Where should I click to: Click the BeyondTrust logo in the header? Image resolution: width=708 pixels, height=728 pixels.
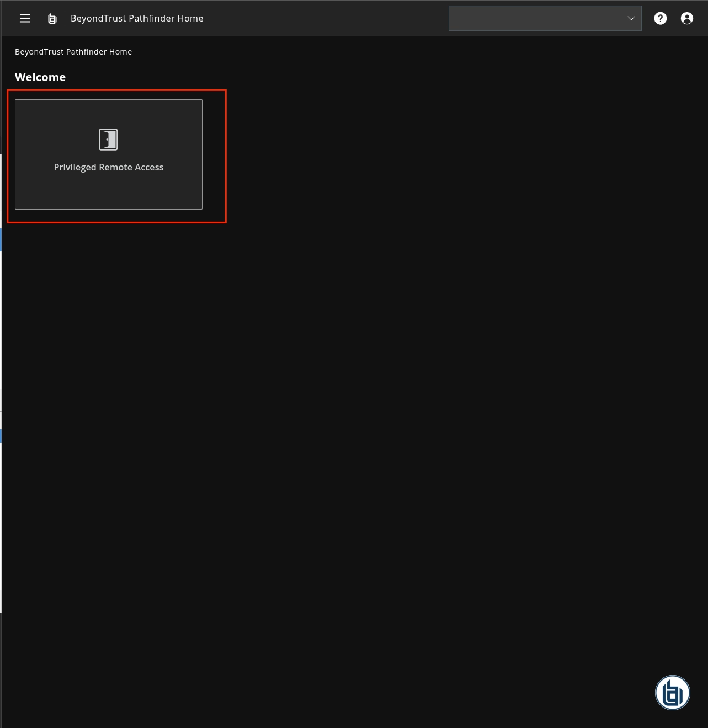[x=52, y=18]
